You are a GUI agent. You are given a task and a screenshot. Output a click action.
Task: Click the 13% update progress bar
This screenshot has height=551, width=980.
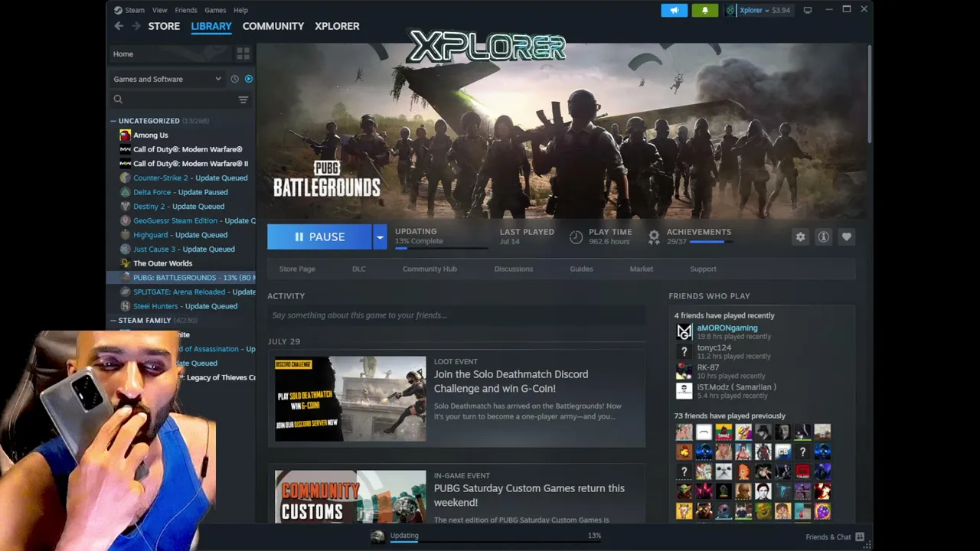click(441, 248)
